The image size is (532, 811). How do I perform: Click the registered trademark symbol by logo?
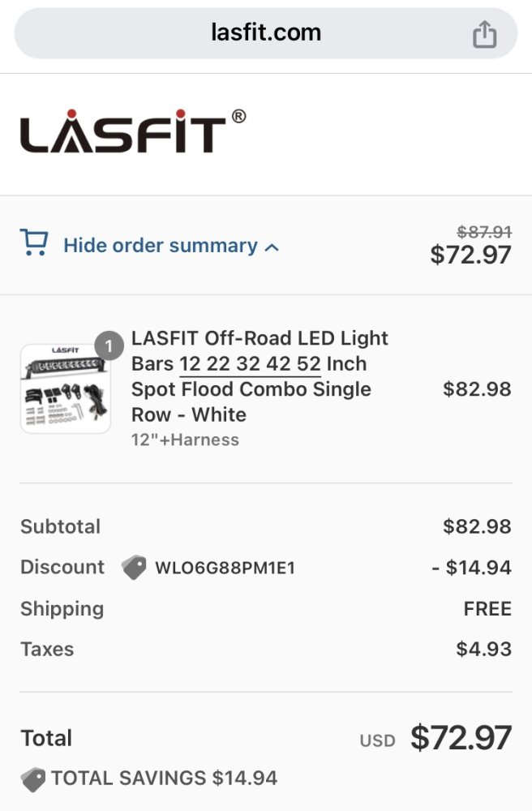[x=238, y=116]
